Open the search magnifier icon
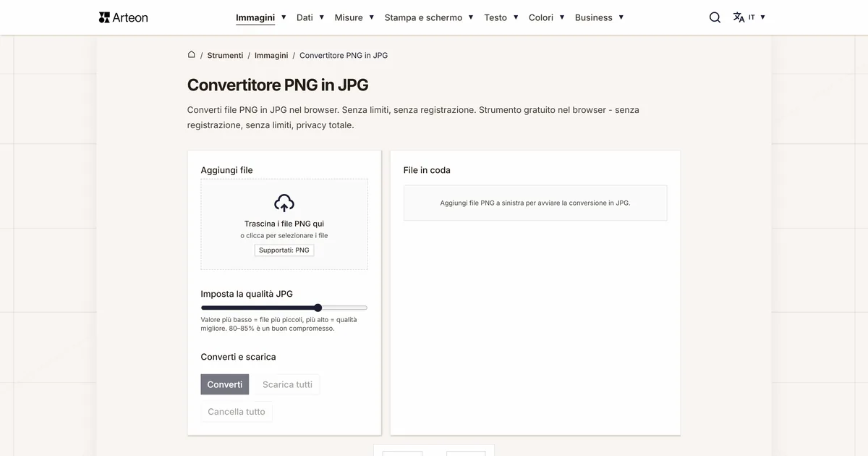The width and height of the screenshot is (868, 456). [x=715, y=17]
